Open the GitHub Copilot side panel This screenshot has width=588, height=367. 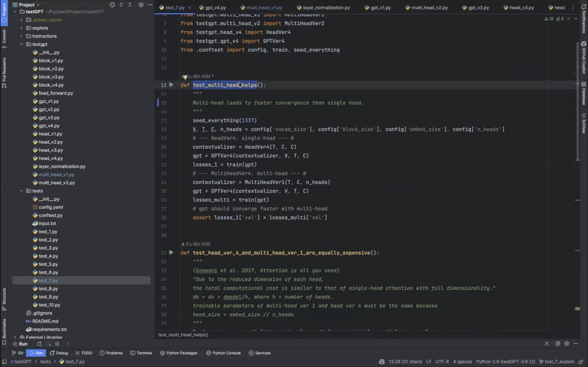pos(584,57)
